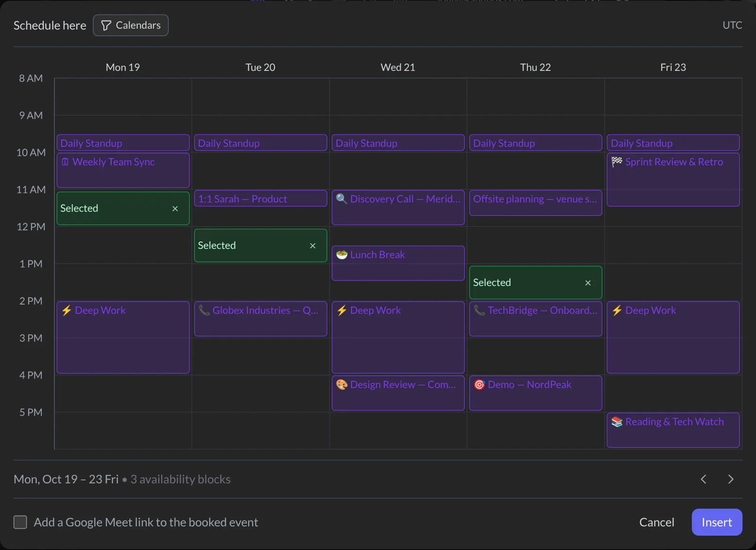Click the Fri 23 day header
Screen dimensions: 756x550
click(x=673, y=67)
